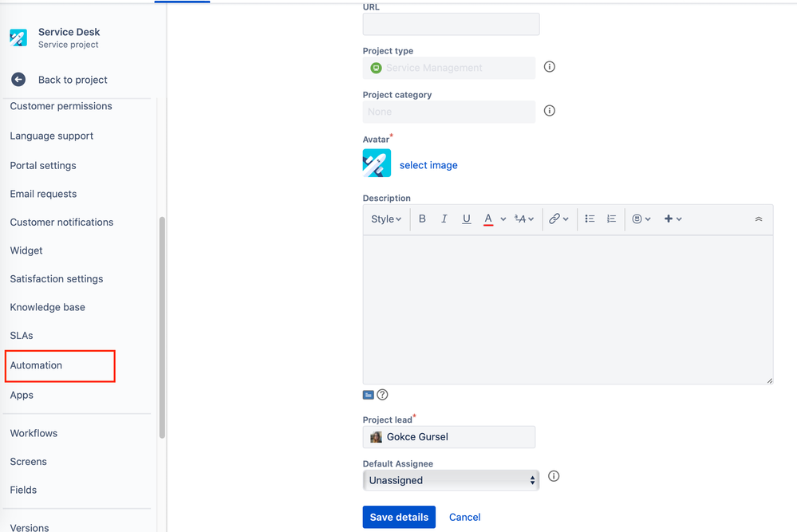Open Automation settings
Viewport: 797px width, 532px height.
(36, 365)
